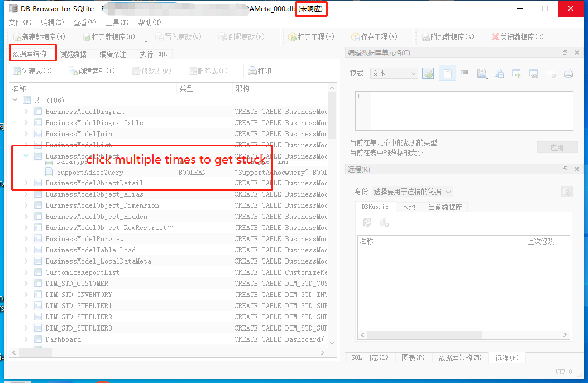Click upload icon next to the 身份 dropdown
The height and width of the screenshot is (383, 588).
[567, 192]
